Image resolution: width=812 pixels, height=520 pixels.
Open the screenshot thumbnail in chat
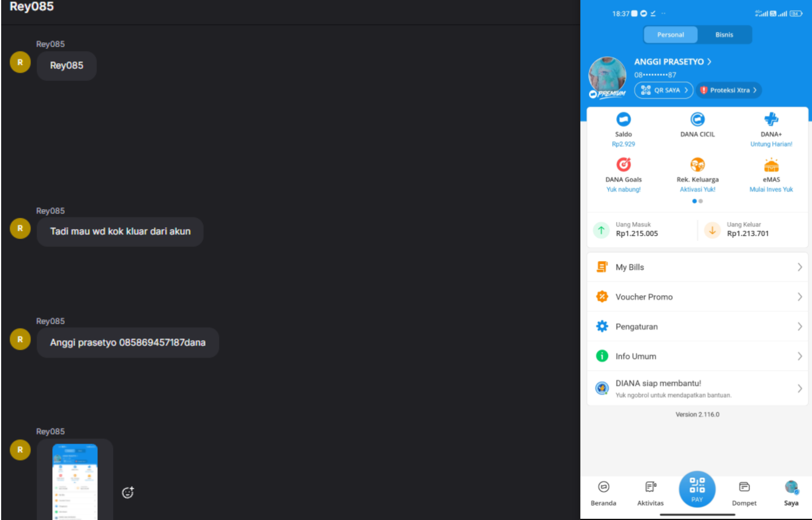(x=75, y=482)
